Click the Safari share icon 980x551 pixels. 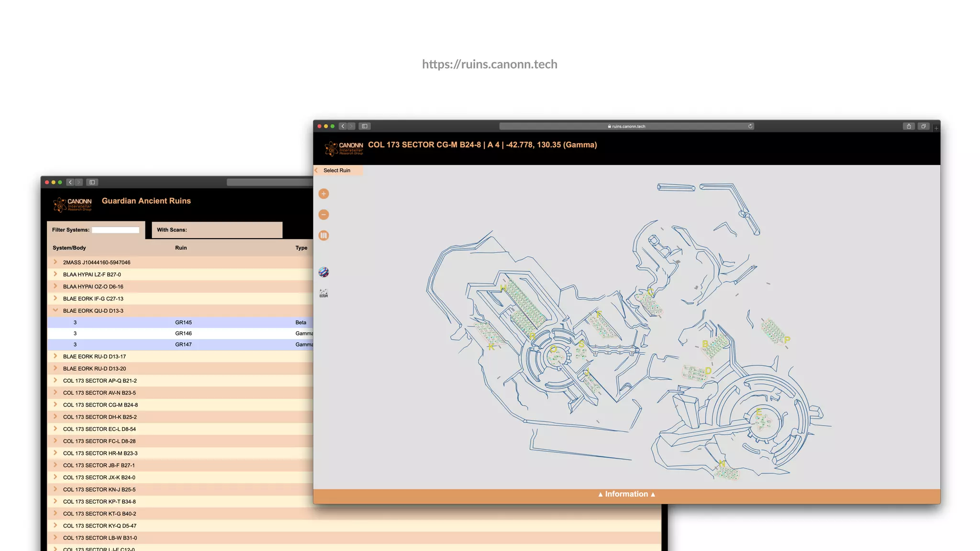coord(909,126)
